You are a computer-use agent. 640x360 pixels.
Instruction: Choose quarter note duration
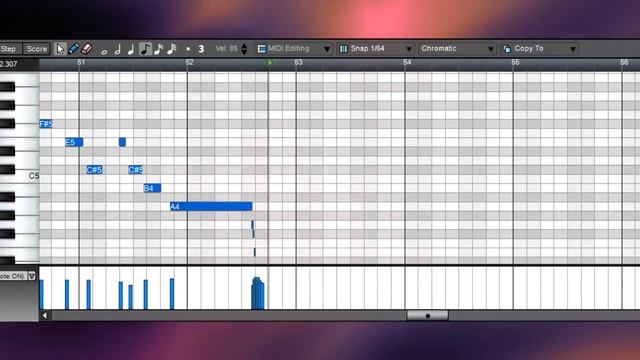point(131,49)
